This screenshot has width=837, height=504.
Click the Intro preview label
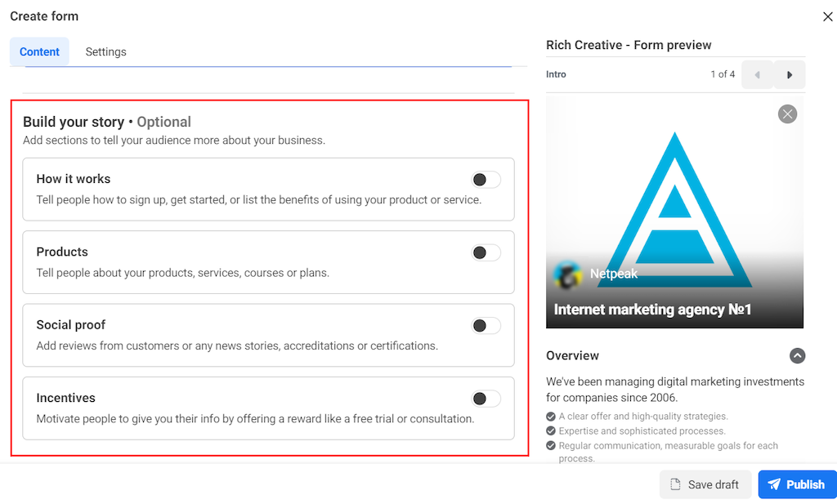[556, 74]
